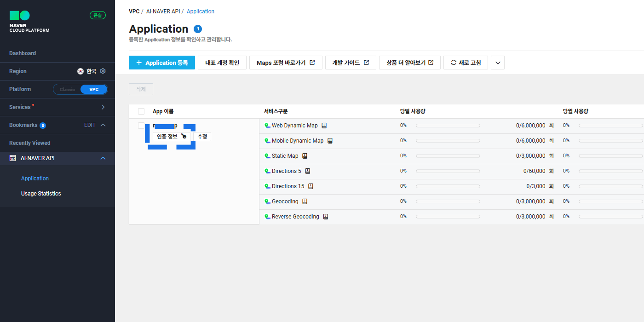644x322 pixels.
Task: Click the Mobile Dynamic Map service icon
Action: (267, 141)
